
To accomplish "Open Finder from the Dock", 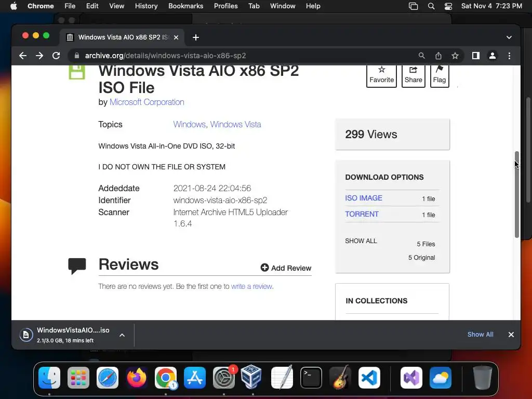I will pyautogui.click(x=49, y=378).
